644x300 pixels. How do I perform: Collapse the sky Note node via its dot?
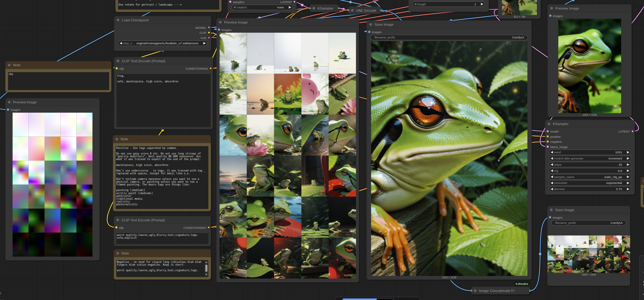(9, 65)
